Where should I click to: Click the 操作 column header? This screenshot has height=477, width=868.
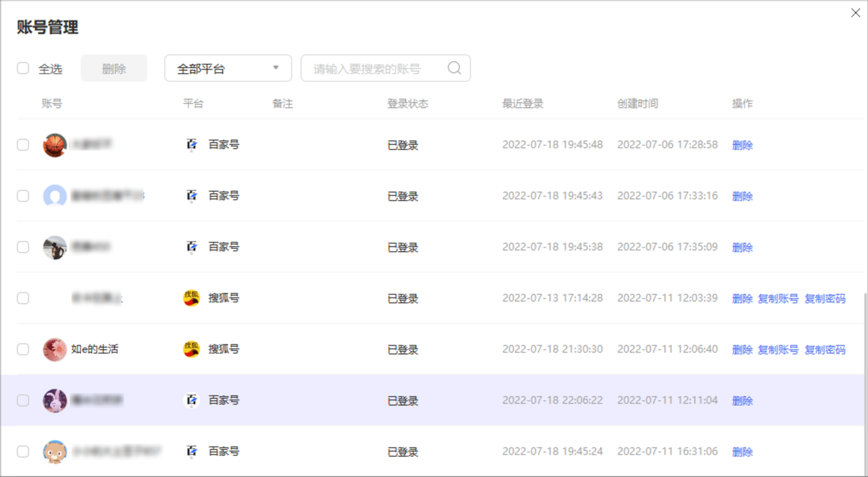[x=742, y=104]
